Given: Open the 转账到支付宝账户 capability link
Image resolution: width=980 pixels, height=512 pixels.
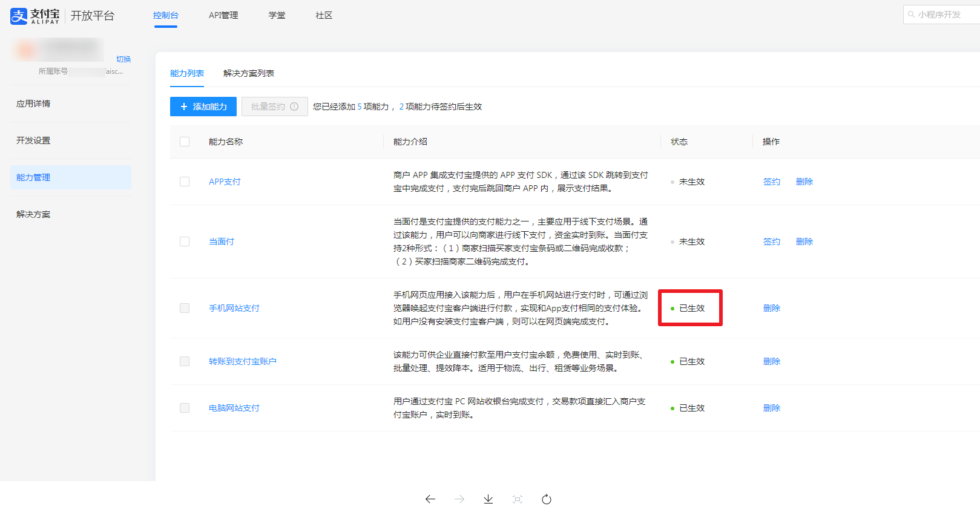Looking at the screenshot, I should click(243, 361).
